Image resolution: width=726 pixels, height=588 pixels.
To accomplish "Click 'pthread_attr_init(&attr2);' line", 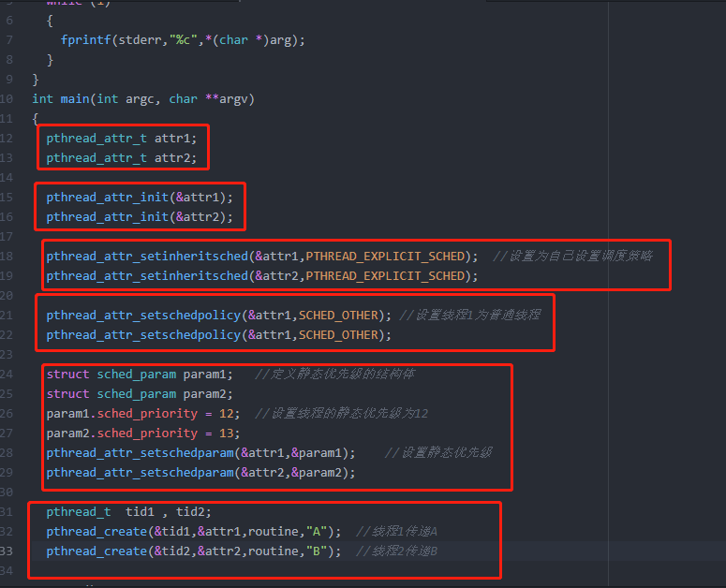I will (x=140, y=217).
